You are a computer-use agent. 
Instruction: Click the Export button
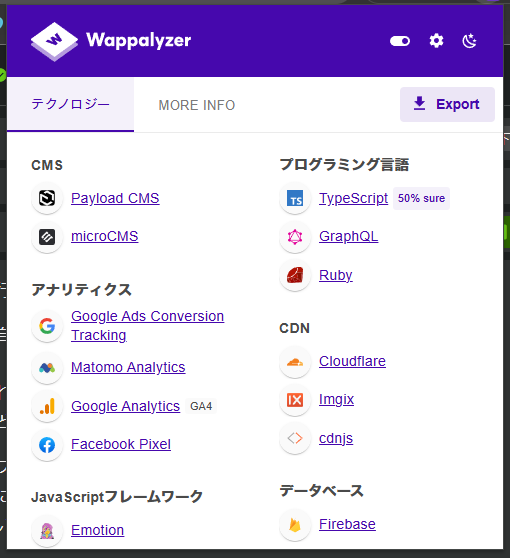[447, 104]
